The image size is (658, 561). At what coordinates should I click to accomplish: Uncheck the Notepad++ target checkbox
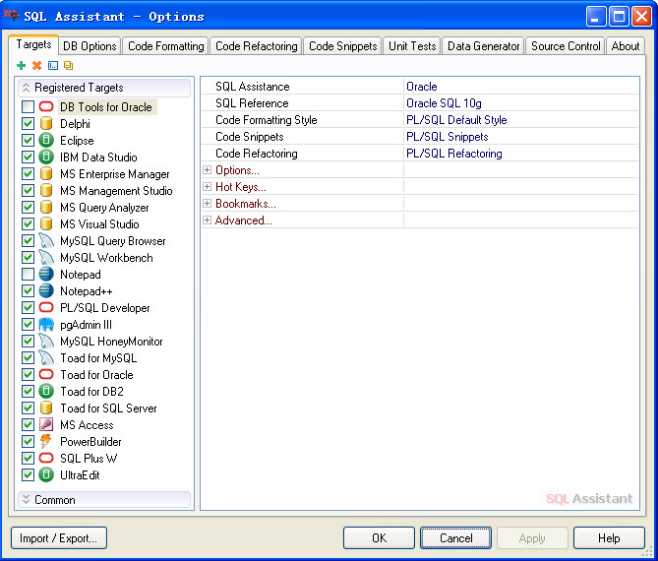(28, 291)
